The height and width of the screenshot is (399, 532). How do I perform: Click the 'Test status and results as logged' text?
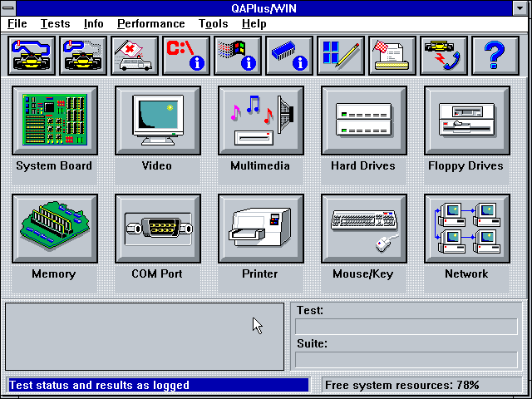[99, 385]
